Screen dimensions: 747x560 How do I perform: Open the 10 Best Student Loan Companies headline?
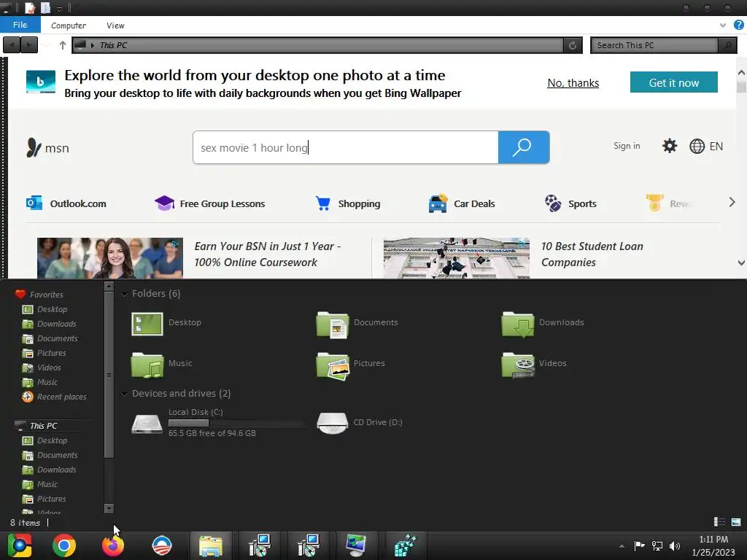(x=592, y=254)
